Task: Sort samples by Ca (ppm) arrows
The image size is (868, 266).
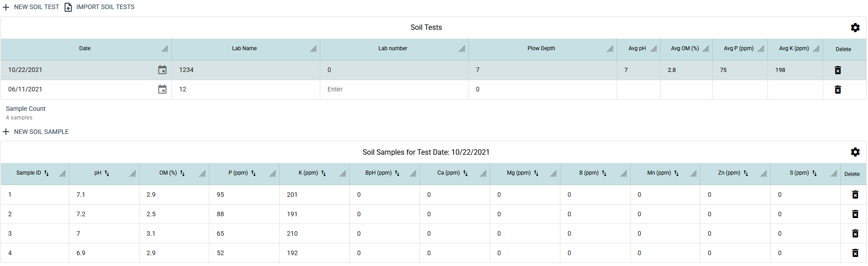Action: pos(465,173)
